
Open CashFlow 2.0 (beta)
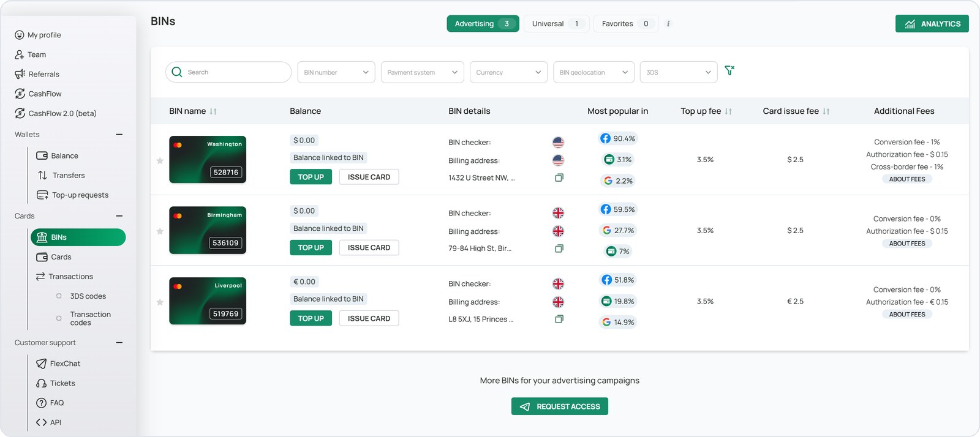pyautogui.click(x=56, y=113)
